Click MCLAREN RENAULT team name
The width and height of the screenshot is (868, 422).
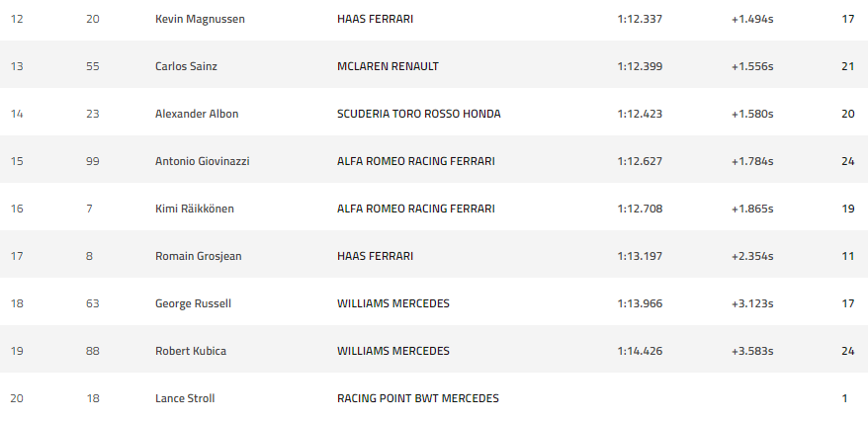point(388,66)
